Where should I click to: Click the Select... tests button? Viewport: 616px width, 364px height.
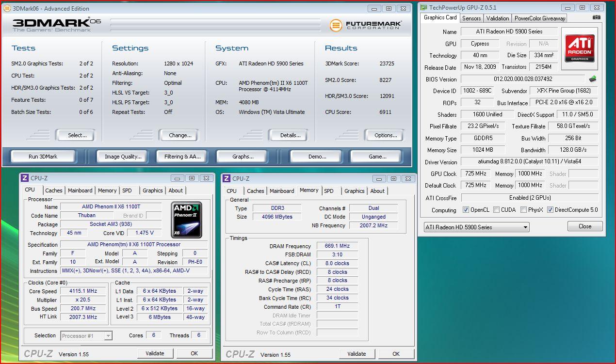tap(76, 135)
